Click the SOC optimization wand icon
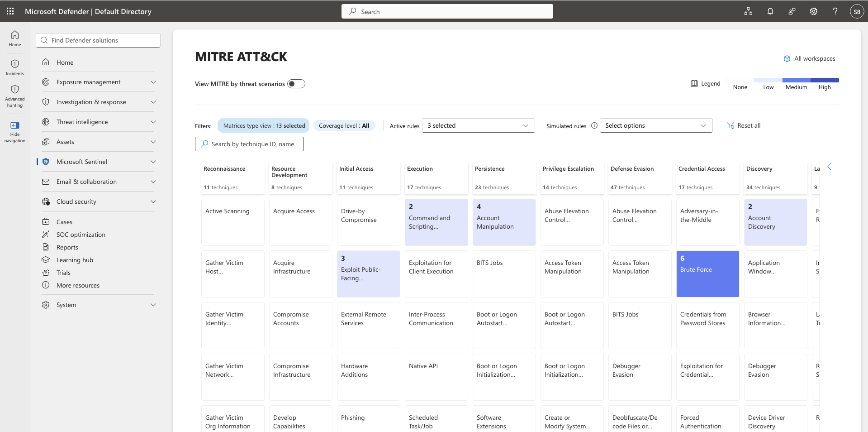Viewport: 868px width, 432px height. tap(46, 235)
